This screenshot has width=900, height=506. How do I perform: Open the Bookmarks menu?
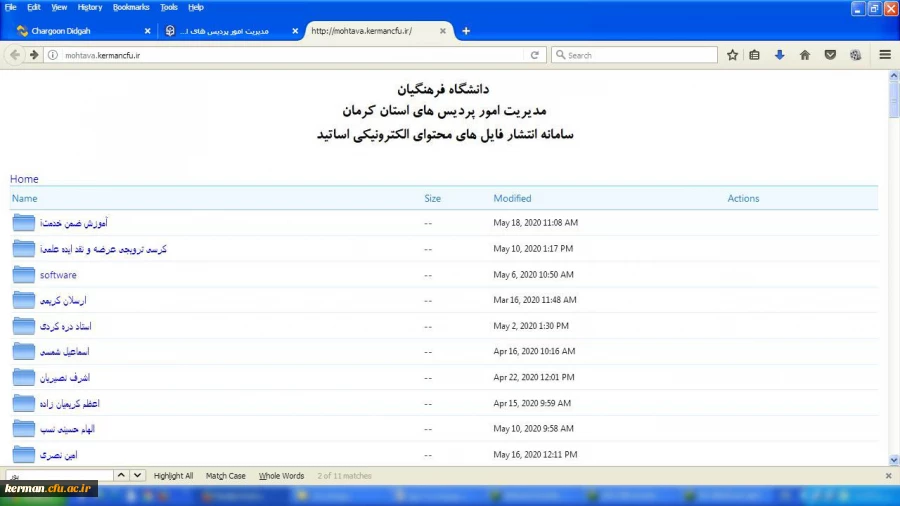tap(131, 7)
